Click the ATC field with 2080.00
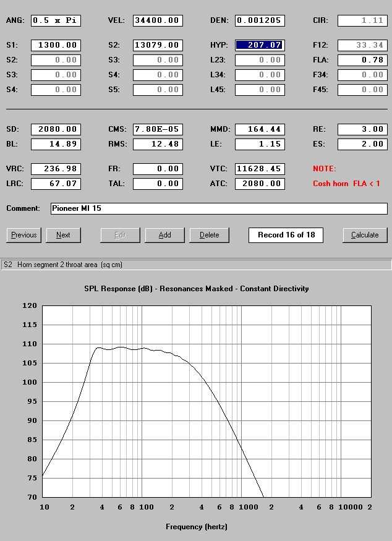Image resolution: width=392 pixels, height=541 pixels. [260, 184]
